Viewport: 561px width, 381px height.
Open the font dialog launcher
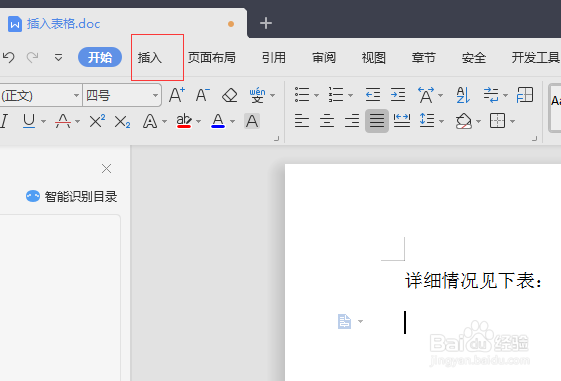[276, 138]
